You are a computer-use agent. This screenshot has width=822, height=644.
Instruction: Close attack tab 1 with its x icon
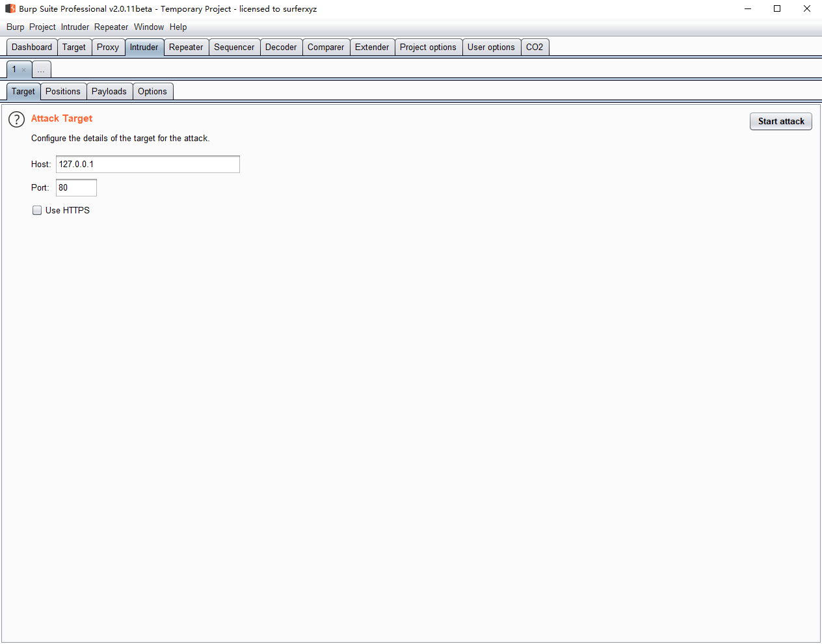tap(24, 70)
